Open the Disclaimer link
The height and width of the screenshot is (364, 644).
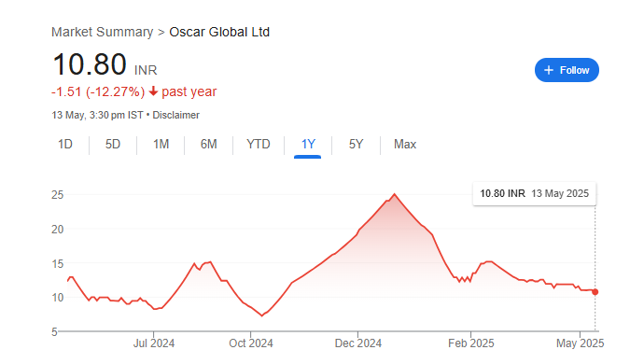point(175,115)
